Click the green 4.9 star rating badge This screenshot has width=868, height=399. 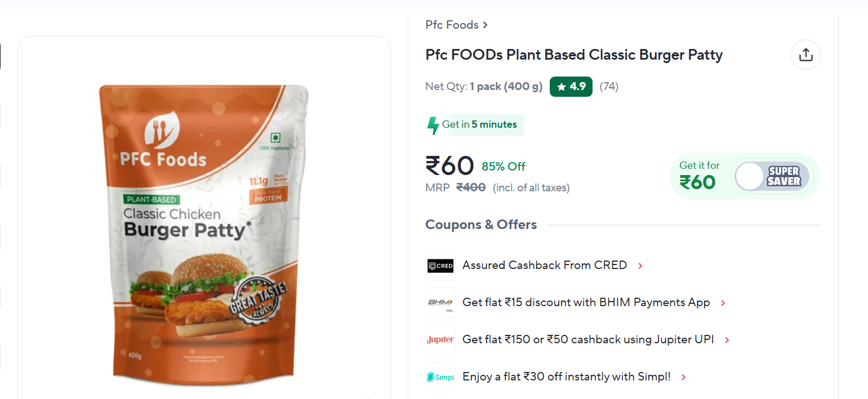[571, 87]
